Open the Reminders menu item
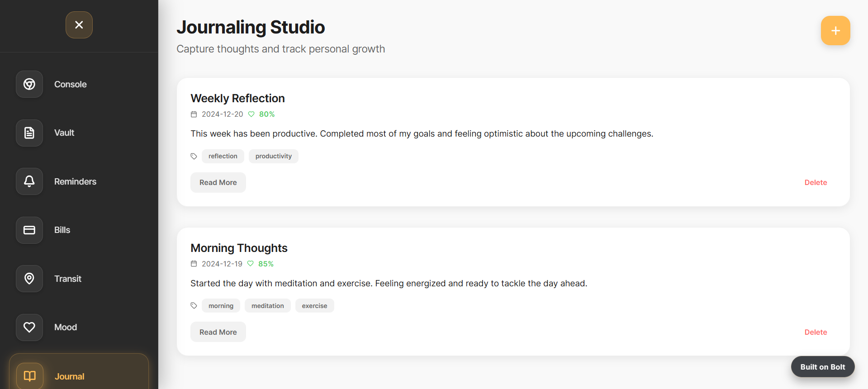The width and height of the screenshot is (868, 389). pyautogui.click(x=75, y=181)
